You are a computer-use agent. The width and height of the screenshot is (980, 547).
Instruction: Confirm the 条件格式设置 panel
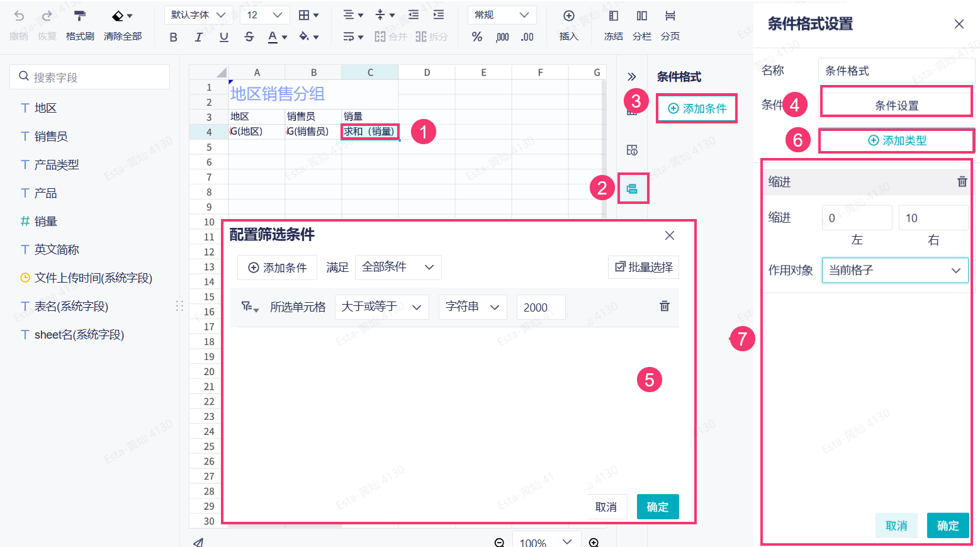point(948,526)
